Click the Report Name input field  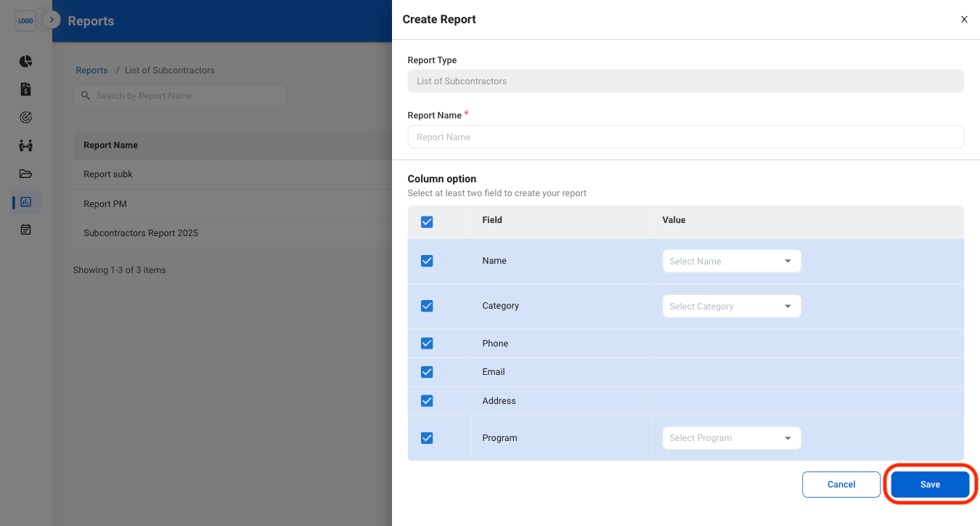[x=685, y=137]
